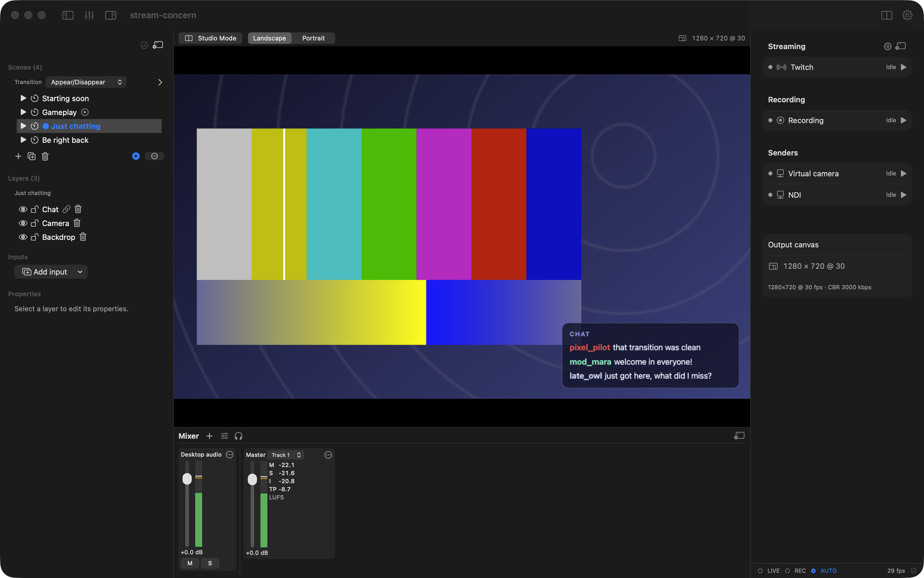
Task: Click play circle icon beside Gameplay
Action: coord(85,112)
